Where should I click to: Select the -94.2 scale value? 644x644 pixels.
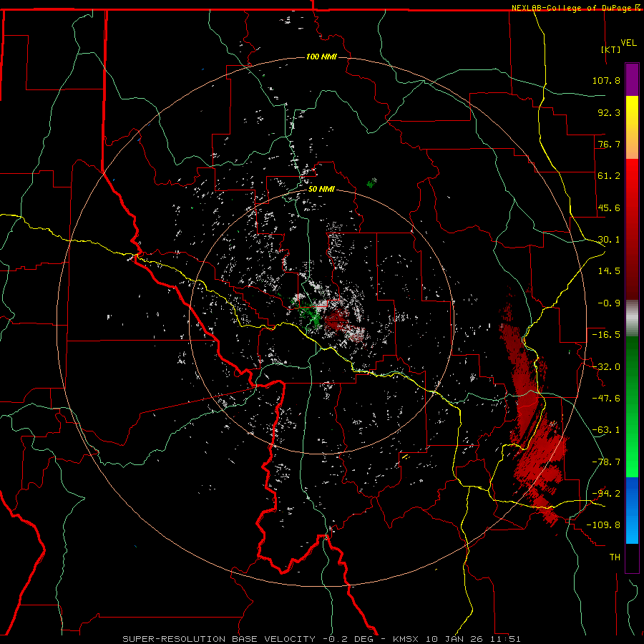click(x=606, y=494)
